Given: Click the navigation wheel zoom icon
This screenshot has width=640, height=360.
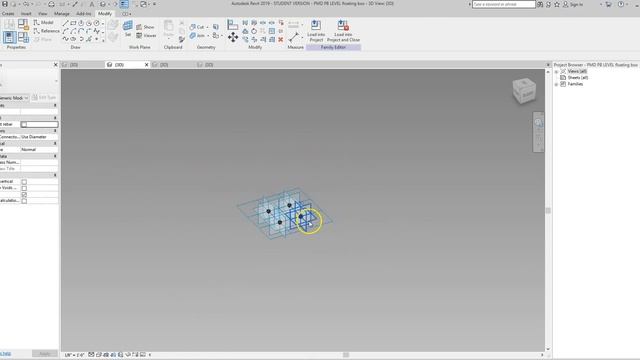Looking at the screenshot, I should 538,123.
